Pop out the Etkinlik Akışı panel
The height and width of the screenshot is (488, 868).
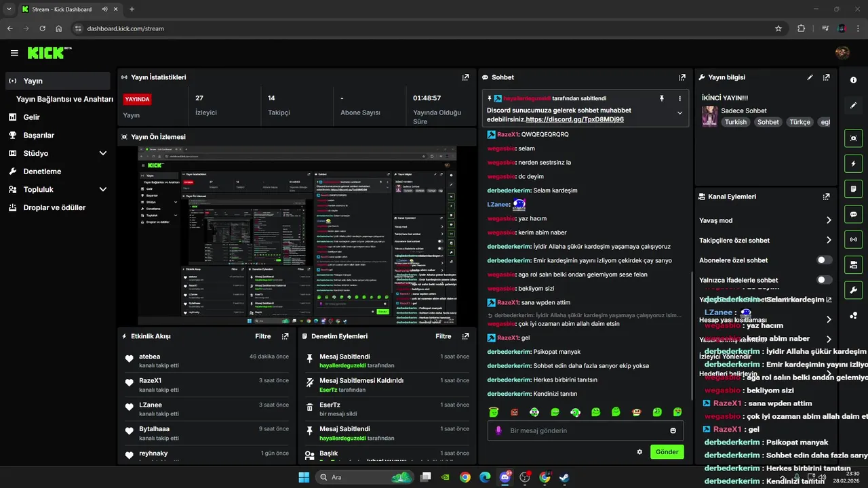(x=285, y=336)
